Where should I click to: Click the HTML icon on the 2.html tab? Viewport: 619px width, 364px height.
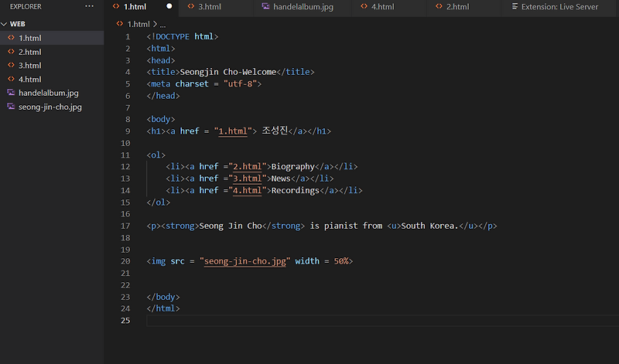tap(439, 7)
